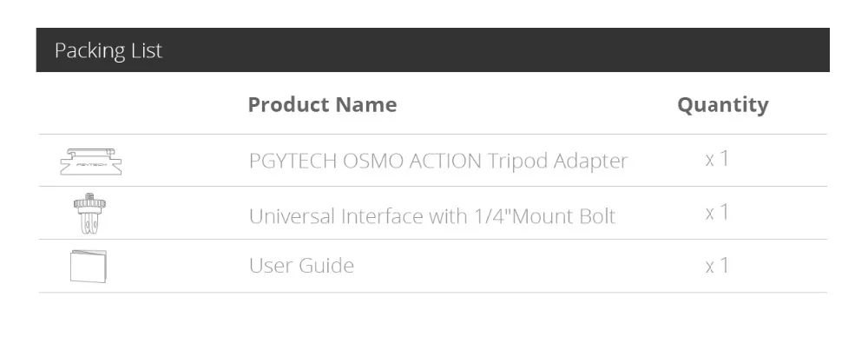Image resolution: width=868 pixels, height=363 pixels.
Task: Click the user guide booklet icon
Action: click(89, 266)
